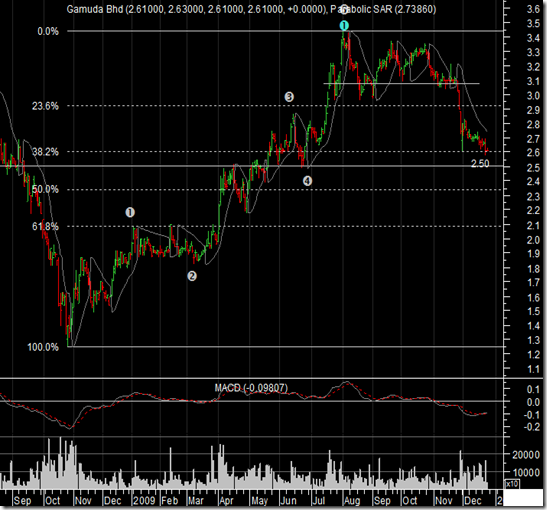This screenshot has width=547, height=510.
Task: Click the 1.1 price axis value
Action: (533, 369)
